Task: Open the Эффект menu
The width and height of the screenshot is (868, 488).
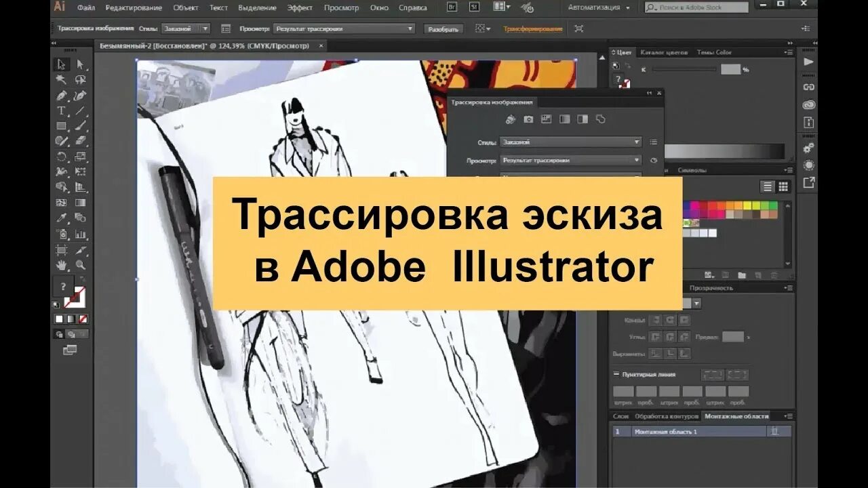Action: tap(300, 7)
